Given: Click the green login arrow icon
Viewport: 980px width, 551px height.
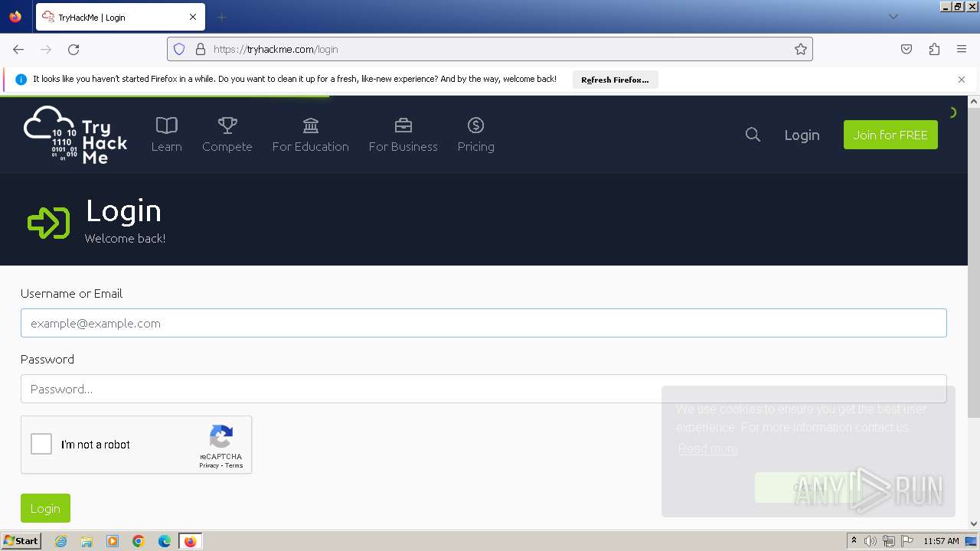Looking at the screenshot, I should coord(48,223).
